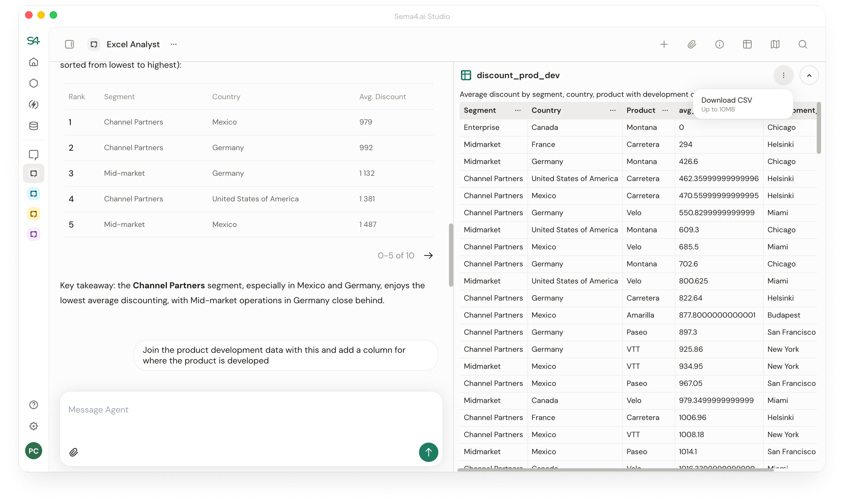Open the database icon in sidebar

(33, 126)
